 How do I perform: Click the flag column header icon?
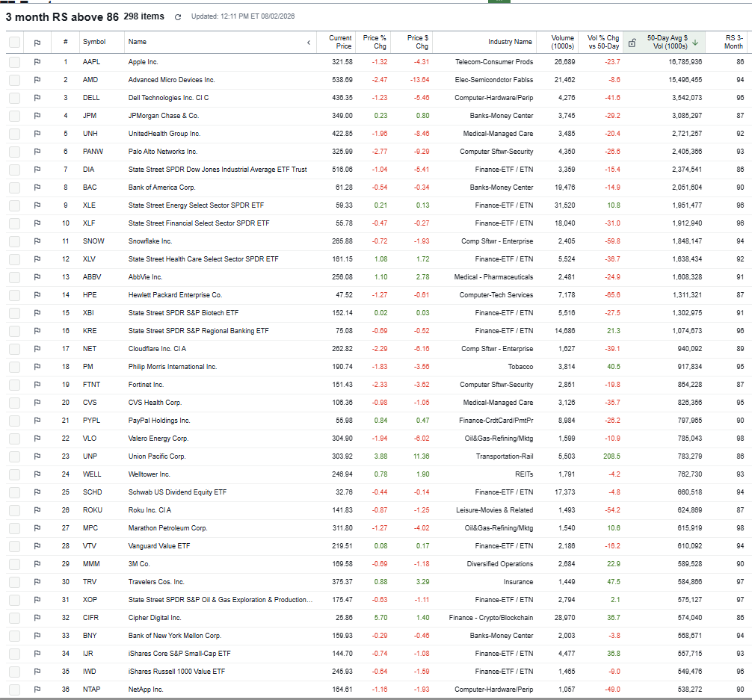coord(37,43)
